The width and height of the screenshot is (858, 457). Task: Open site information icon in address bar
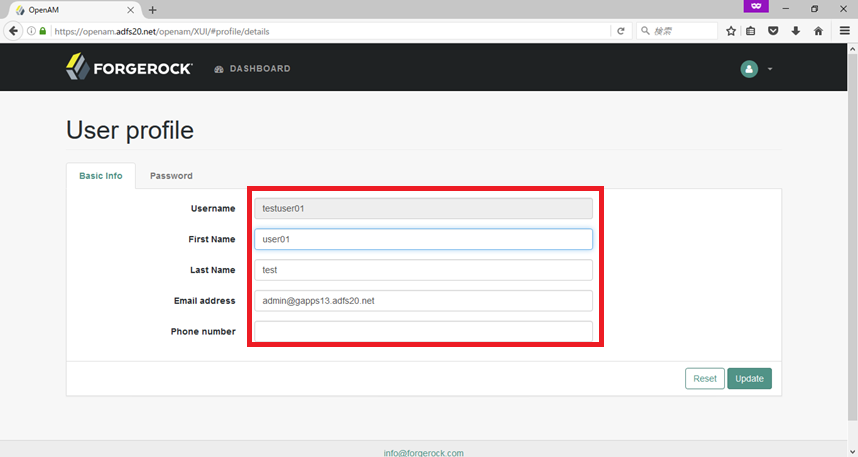click(x=31, y=31)
